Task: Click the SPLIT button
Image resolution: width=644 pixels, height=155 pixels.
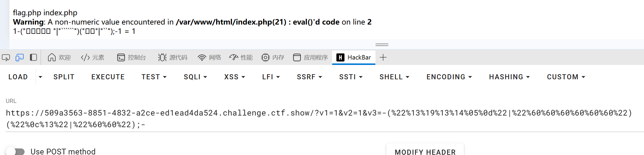Action: click(x=64, y=77)
